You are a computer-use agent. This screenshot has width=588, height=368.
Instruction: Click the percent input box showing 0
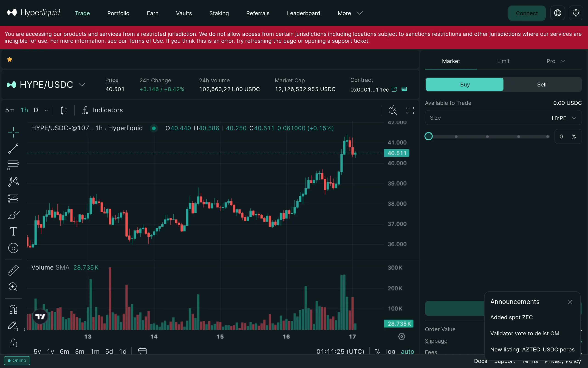tap(568, 137)
